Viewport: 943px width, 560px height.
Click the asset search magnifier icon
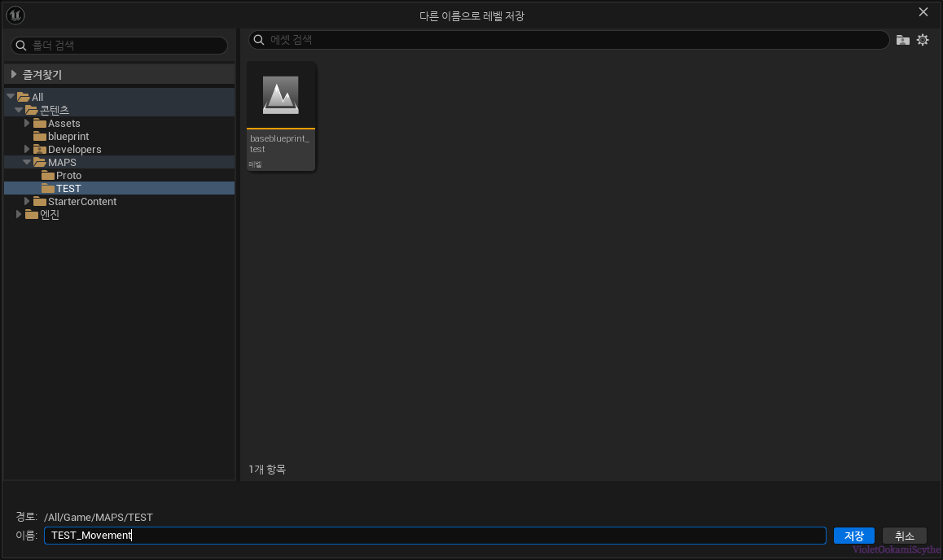click(259, 40)
